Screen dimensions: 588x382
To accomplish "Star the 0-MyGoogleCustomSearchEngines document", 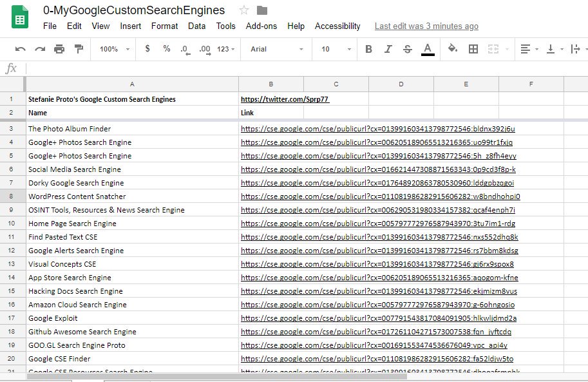I will (243, 10).
